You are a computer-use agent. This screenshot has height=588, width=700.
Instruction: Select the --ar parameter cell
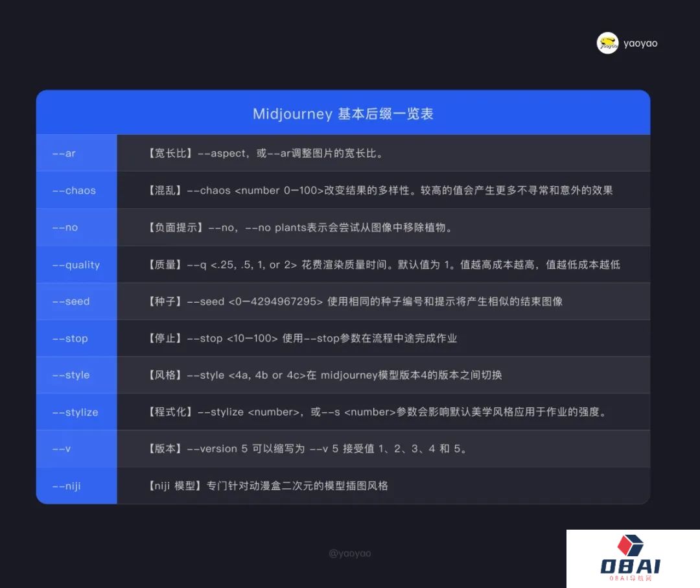[76, 154]
